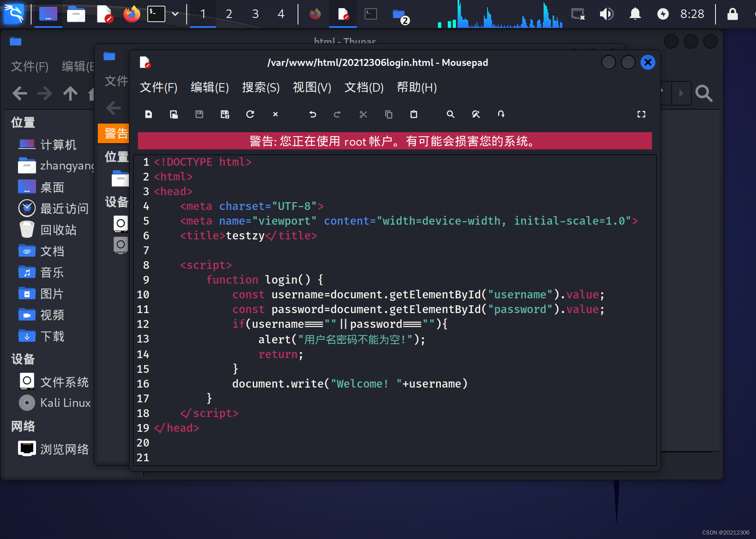Click the Save file toolbar icon
The height and width of the screenshot is (539, 756).
point(199,114)
